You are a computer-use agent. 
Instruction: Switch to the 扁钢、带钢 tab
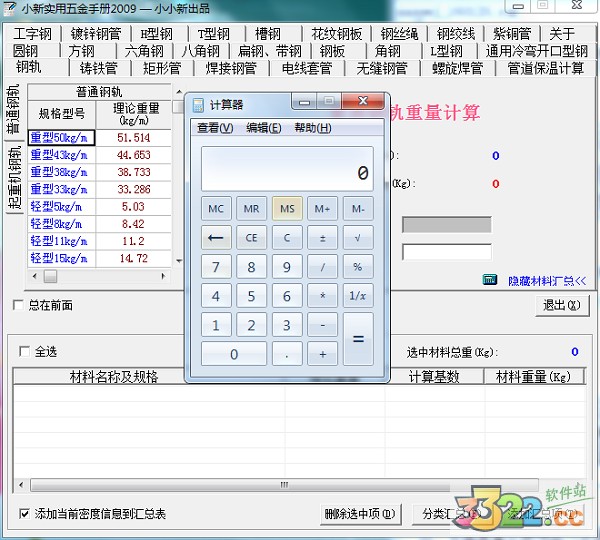point(270,51)
